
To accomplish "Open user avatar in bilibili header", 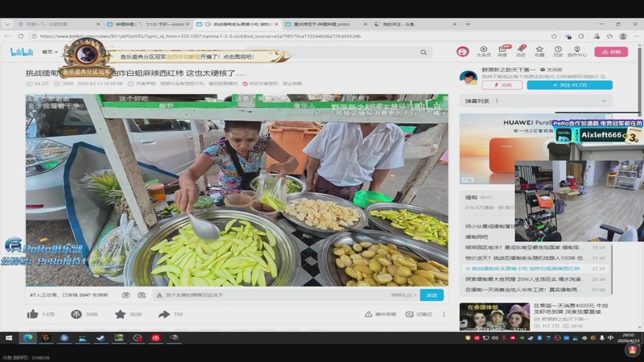I will pos(462,51).
